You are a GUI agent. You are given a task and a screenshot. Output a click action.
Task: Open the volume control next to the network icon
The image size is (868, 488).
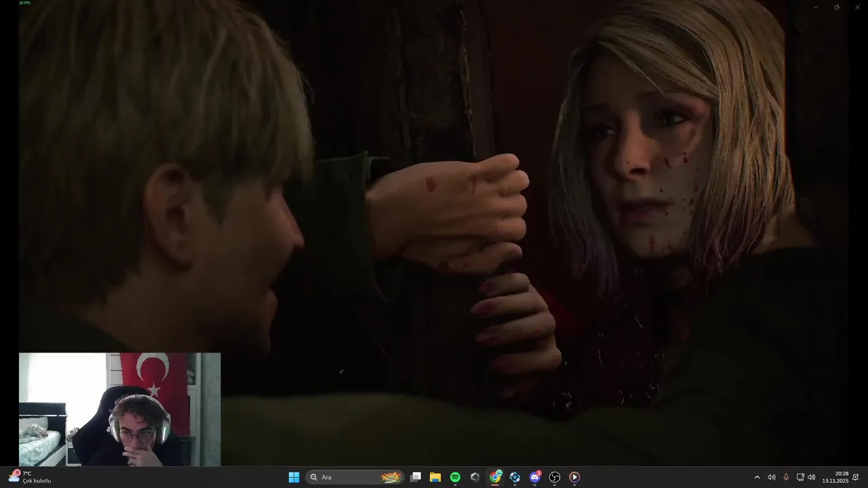click(x=812, y=477)
